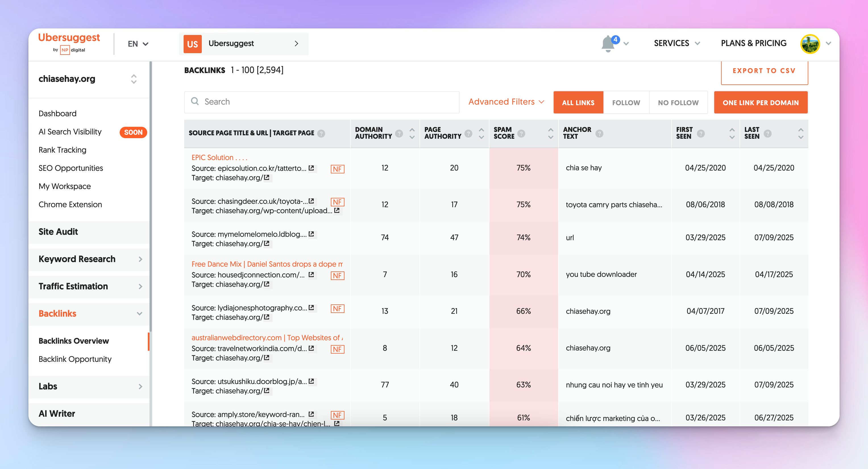Sort by First Seen arrows
This screenshot has width=868, height=469.
732,133
